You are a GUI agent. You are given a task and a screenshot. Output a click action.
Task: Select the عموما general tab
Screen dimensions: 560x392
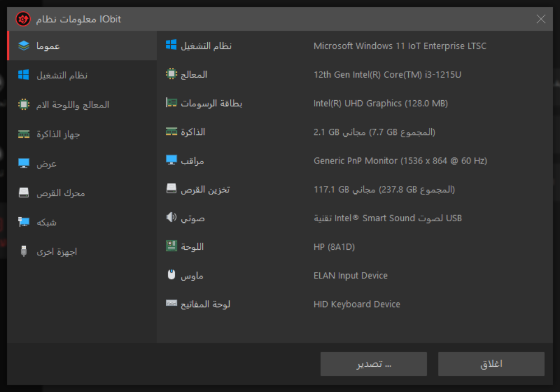82,46
